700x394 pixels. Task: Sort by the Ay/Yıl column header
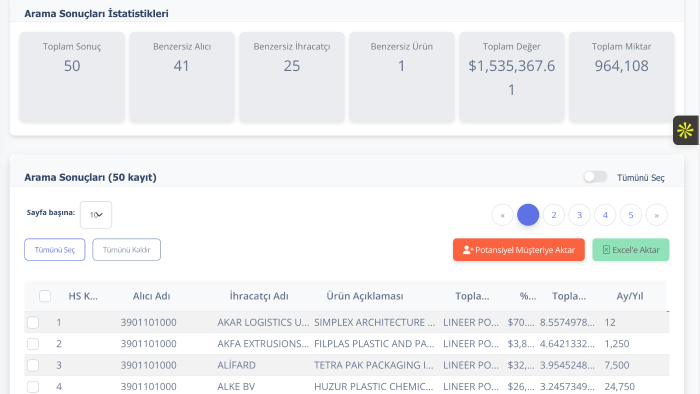(630, 296)
